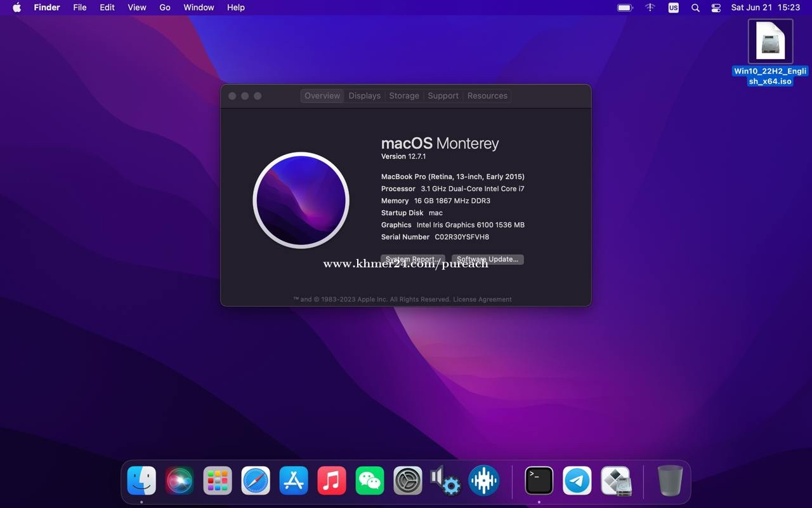Switch to the Resources tab

(x=487, y=96)
